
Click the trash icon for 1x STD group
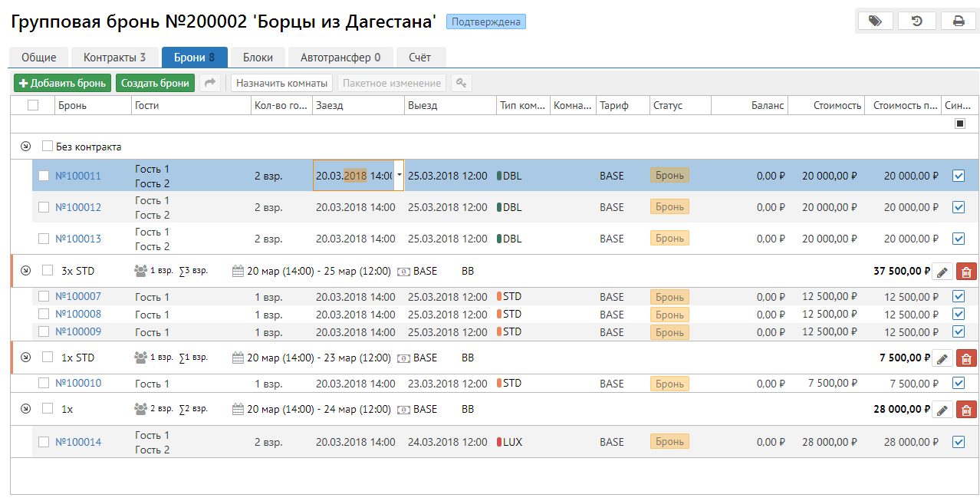click(966, 358)
